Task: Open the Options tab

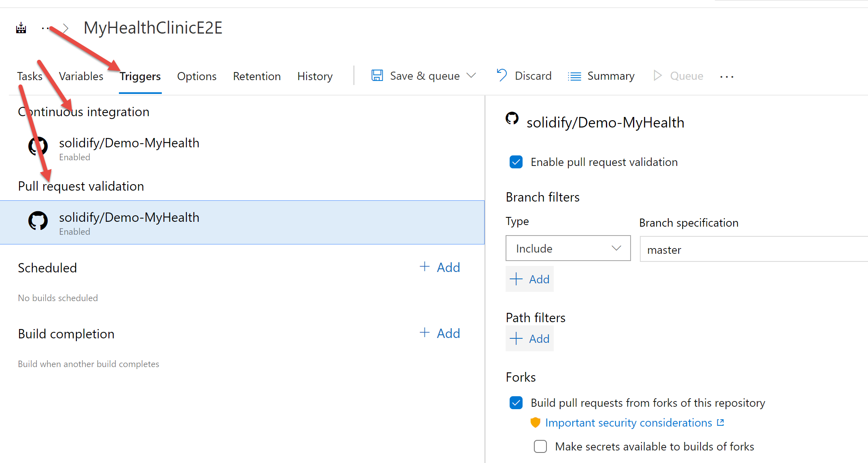Action: coord(197,76)
